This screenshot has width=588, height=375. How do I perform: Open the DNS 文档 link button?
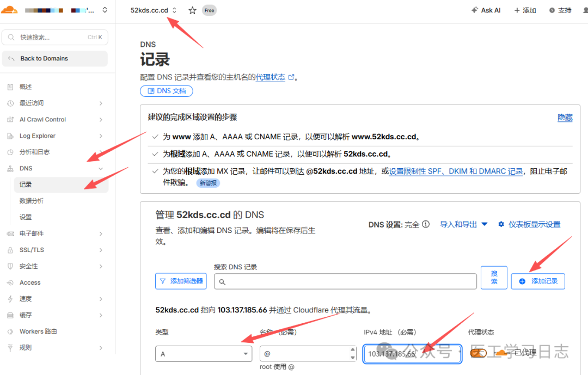pyautogui.click(x=166, y=91)
